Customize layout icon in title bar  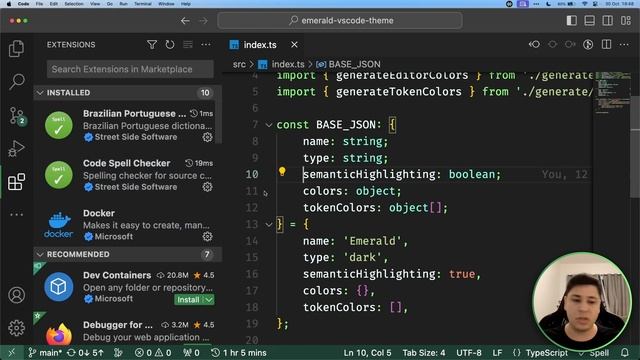pyautogui.click(x=626, y=20)
